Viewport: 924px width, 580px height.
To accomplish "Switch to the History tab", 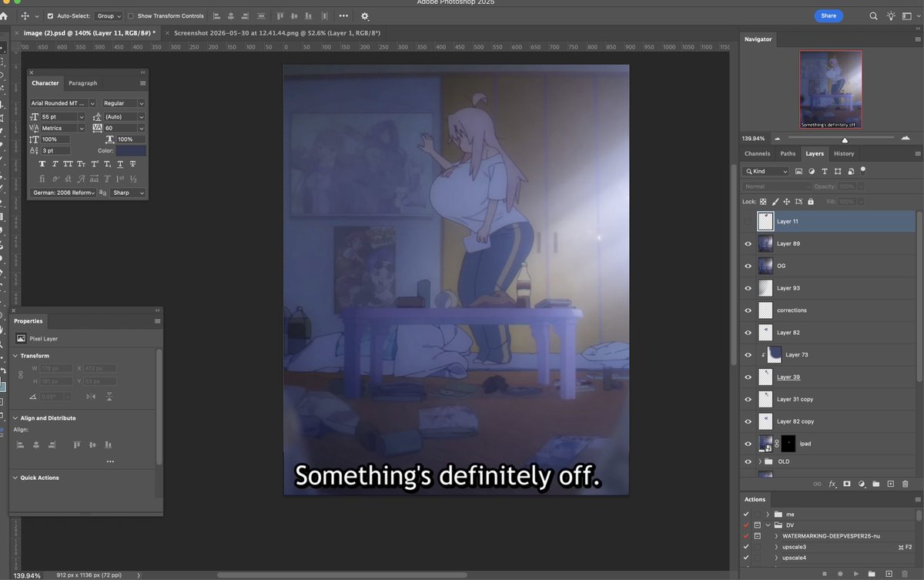I will [x=844, y=153].
